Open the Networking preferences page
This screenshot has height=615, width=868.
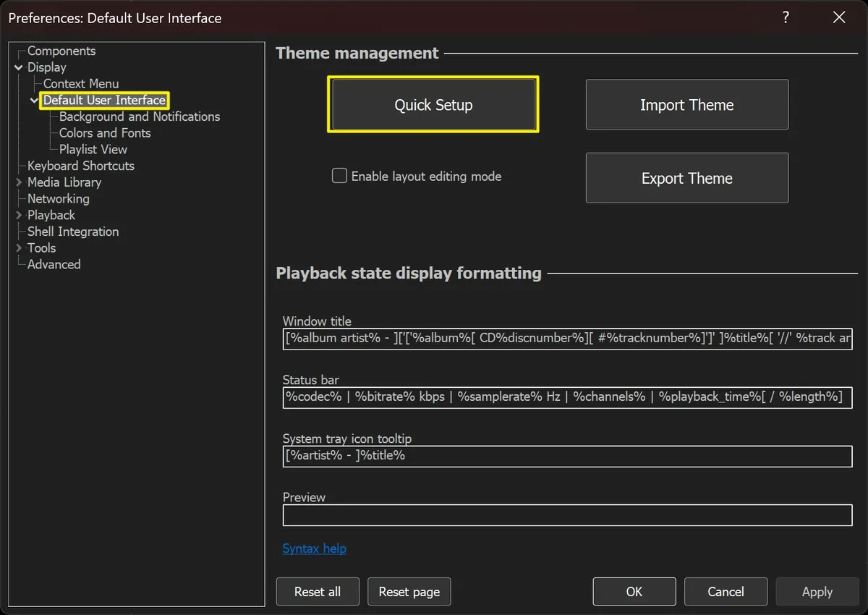(59, 198)
